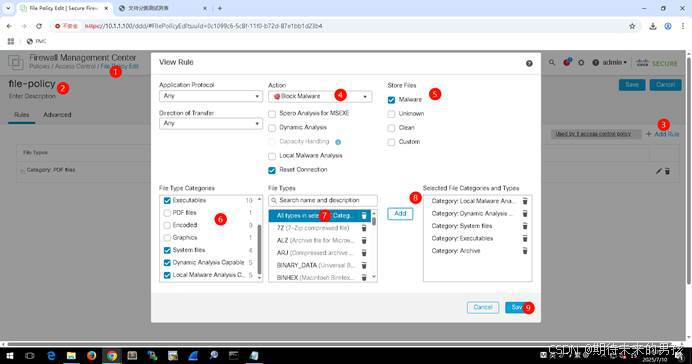Open Firefox from the taskbar
Image resolution: width=692 pixels, height=364 pixels.
point(91,356)
